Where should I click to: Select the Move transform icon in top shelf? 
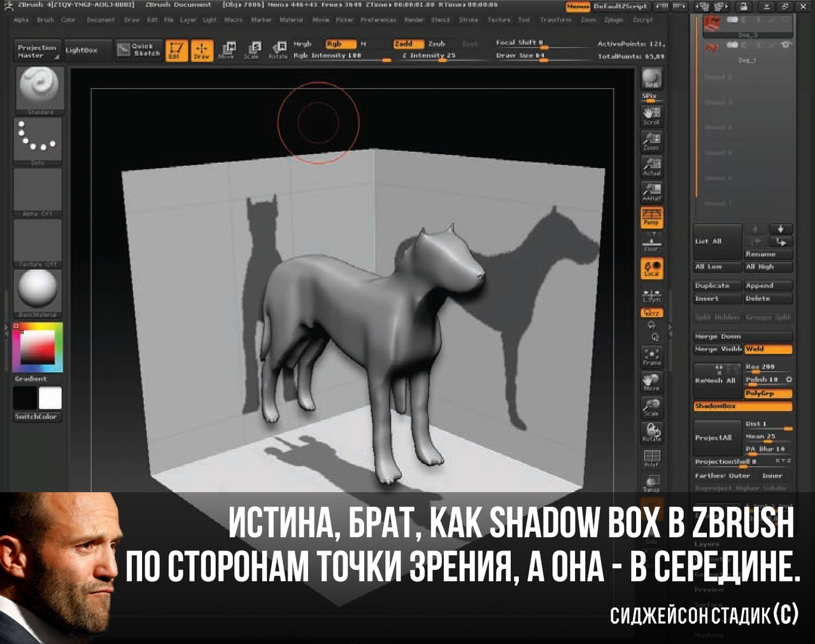tap(227, 50)
